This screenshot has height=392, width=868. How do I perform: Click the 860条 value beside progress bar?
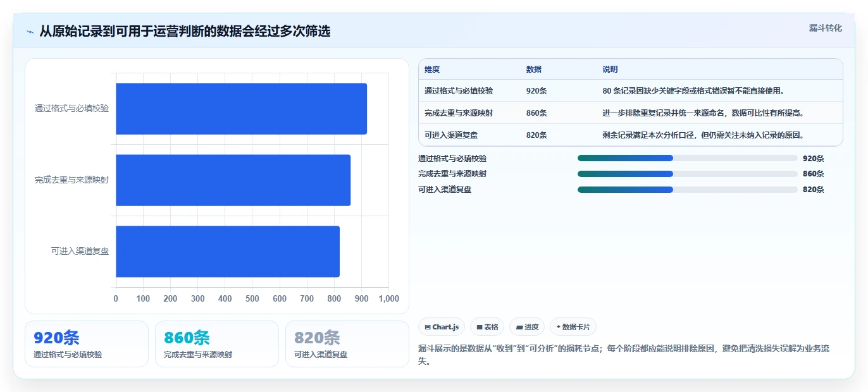(813, 174)
